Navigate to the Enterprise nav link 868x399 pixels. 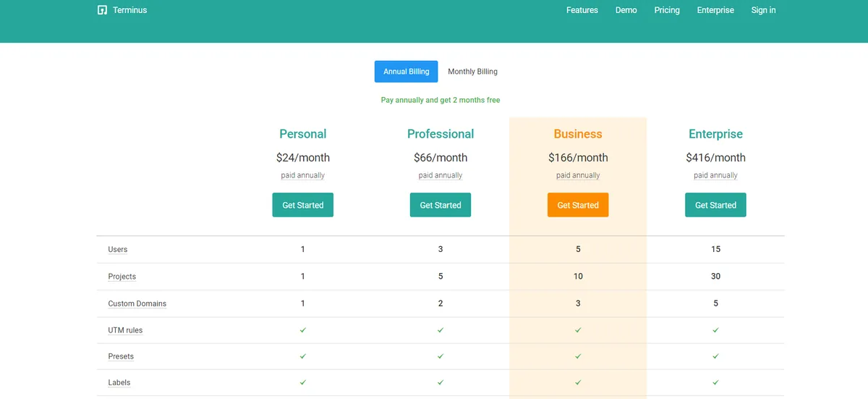coord(715,10)
